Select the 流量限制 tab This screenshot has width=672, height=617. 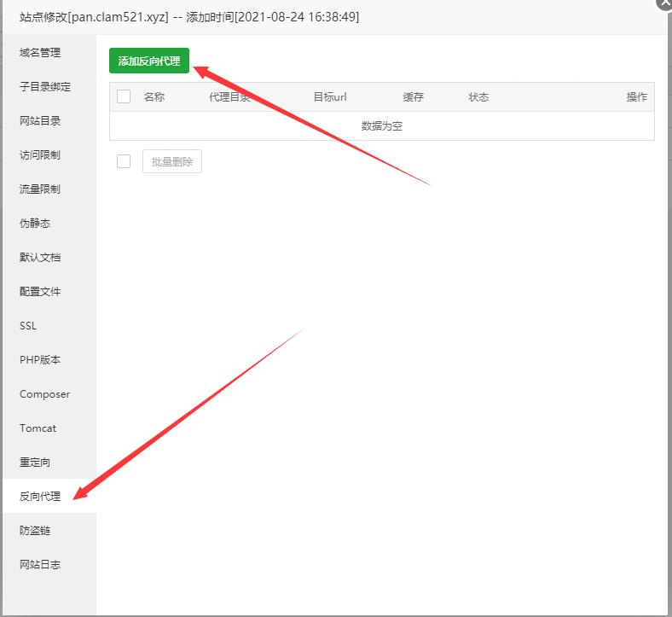click(x=49, y=189)
